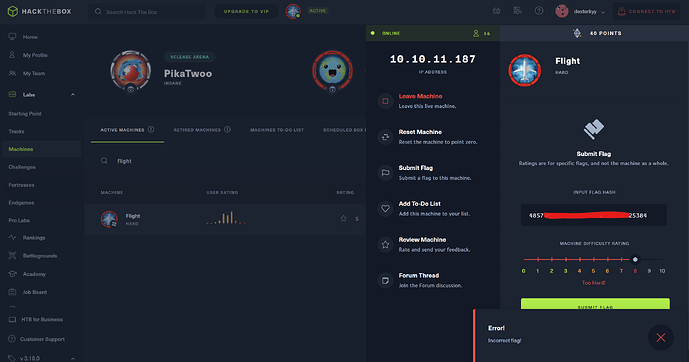Click the Flight airplane avatar in panel
The height and width of the screenshot is (362, 689).
525,70
